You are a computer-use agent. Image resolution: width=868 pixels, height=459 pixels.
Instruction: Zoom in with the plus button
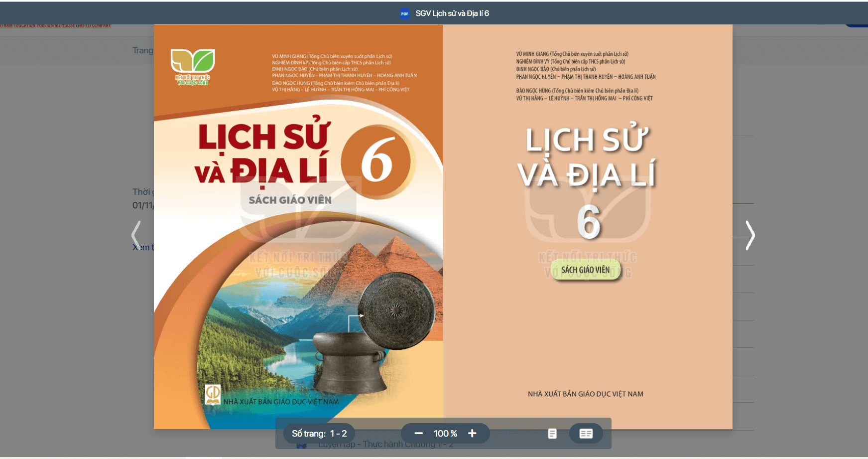pos(472,434)
